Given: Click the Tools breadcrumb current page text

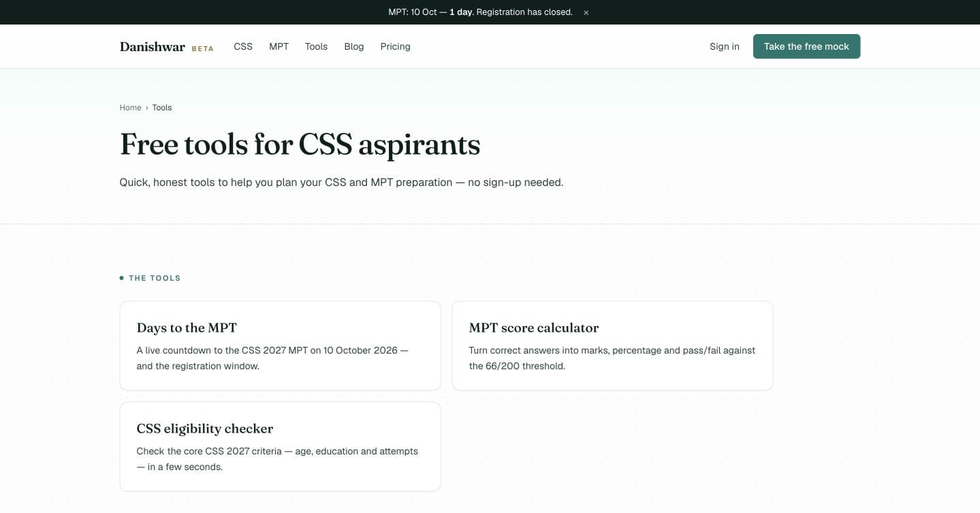Looking at the screenshot, I should point(162,108).
